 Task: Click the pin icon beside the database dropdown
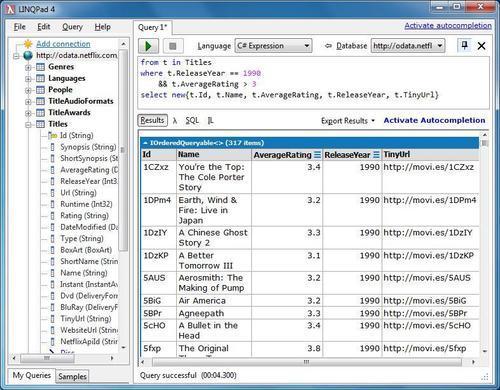pyautogui.click(x=464, y=45)
